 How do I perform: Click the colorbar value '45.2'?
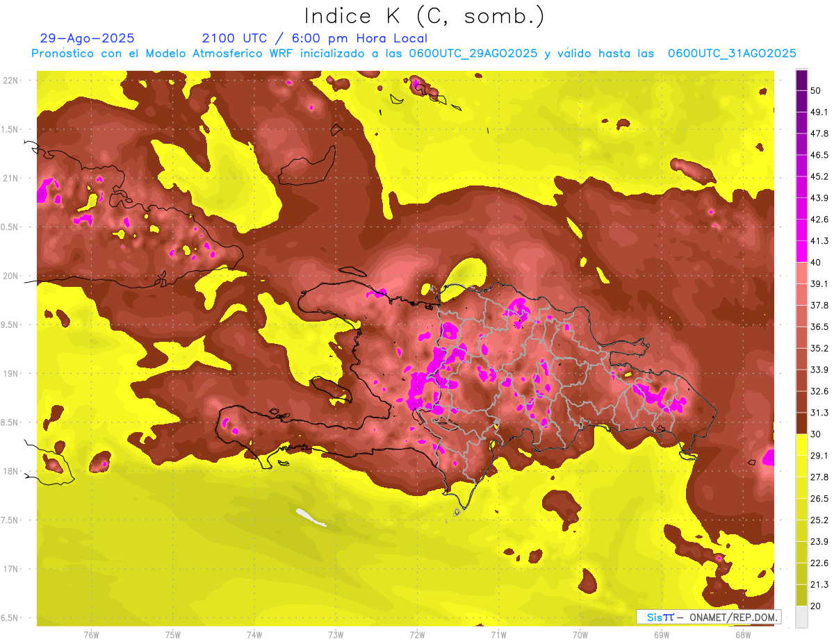point(819,176)
